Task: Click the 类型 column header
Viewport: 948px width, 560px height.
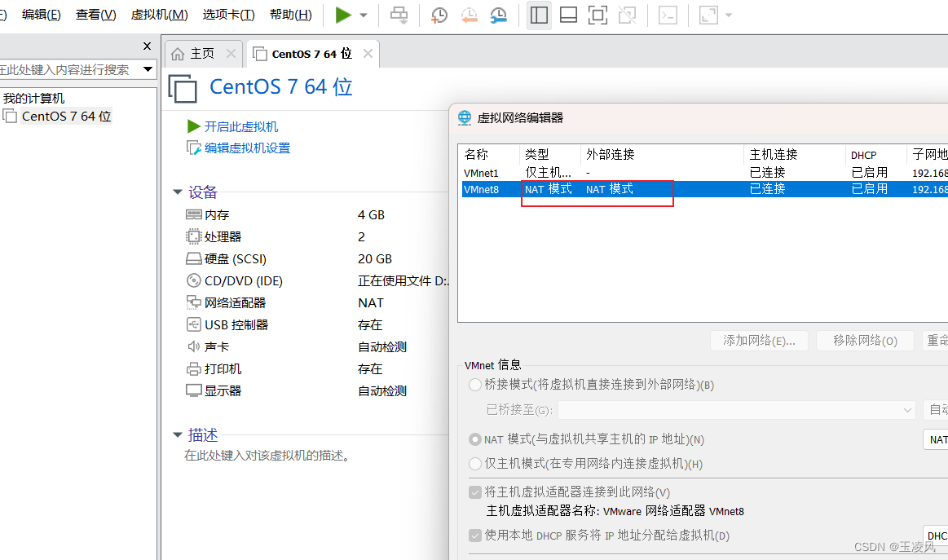Action: pyautogui.click(x=549, y=154)
